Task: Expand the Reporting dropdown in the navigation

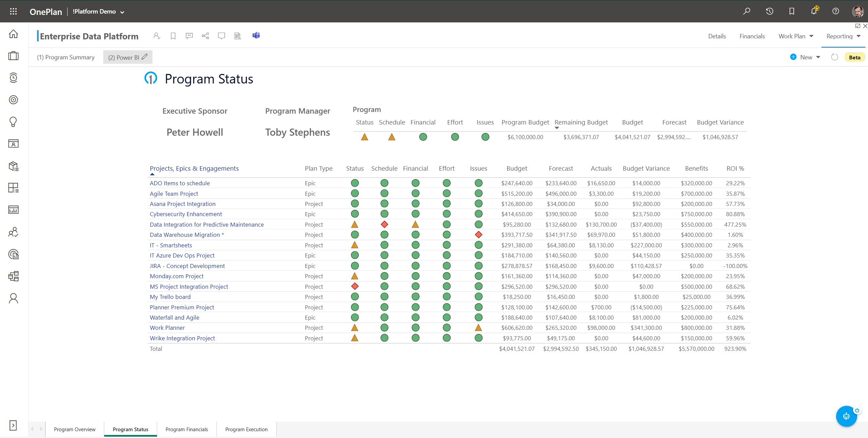Action: tap(859, 36)
